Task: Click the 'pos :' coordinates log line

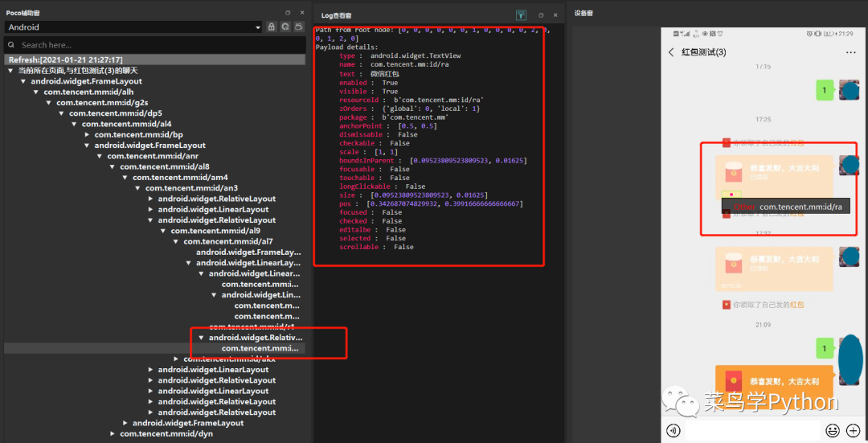Action: [432, 203]
